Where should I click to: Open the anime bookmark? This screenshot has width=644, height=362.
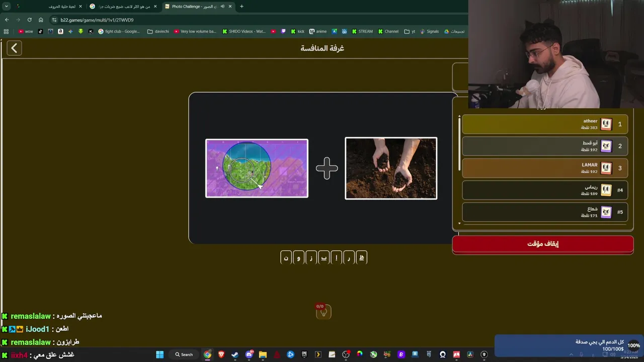click(318, 31)
